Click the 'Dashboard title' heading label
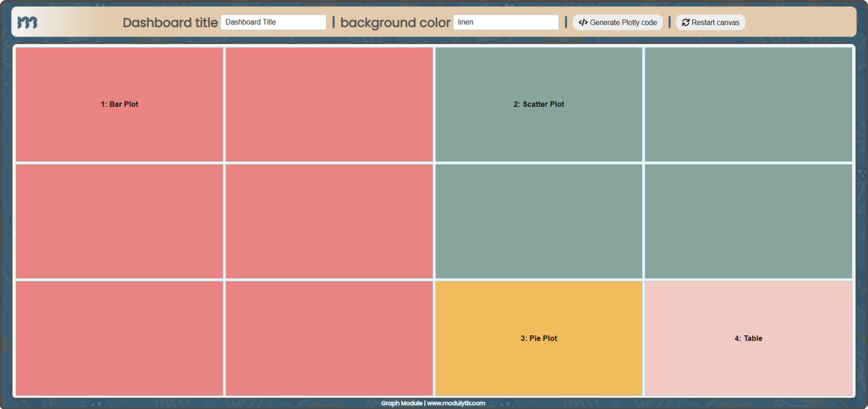 (x=170, y=23)
